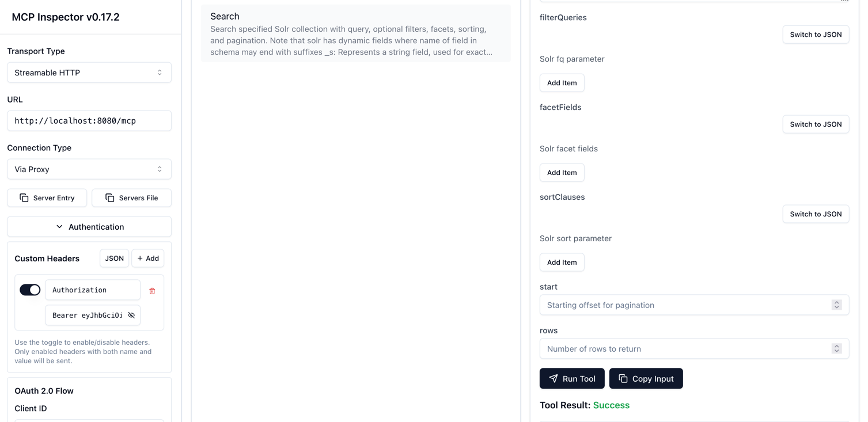Disable the Authorization header toggle

[30, 290]
